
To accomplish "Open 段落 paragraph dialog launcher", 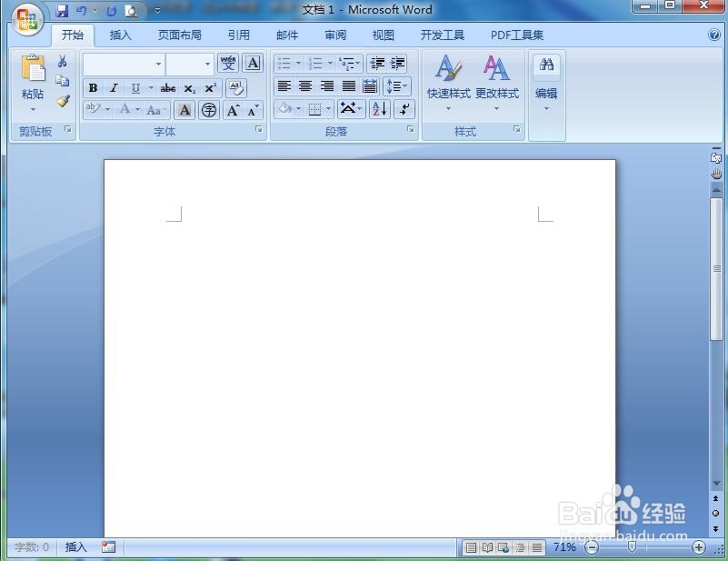I will click(411, 130).
